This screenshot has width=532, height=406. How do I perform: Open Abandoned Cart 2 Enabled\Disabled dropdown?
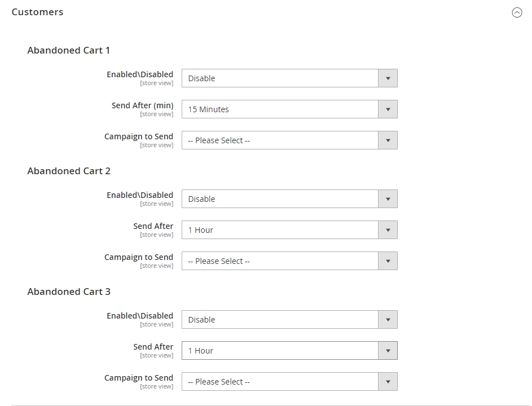click(280, 199)
